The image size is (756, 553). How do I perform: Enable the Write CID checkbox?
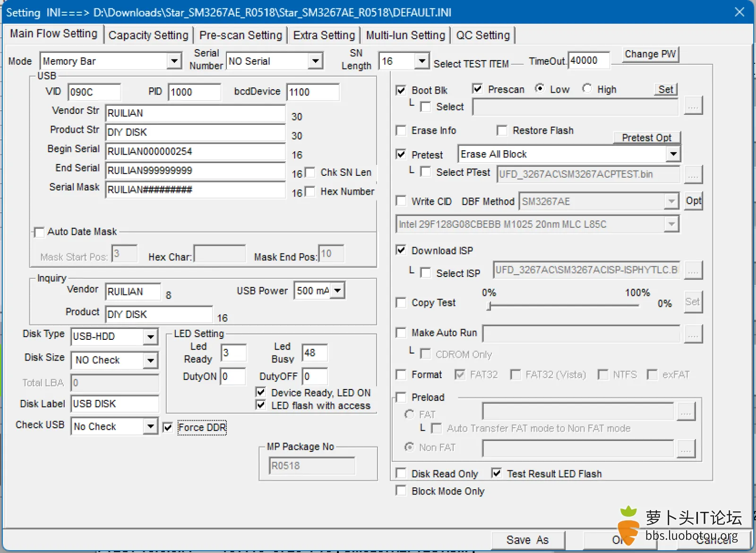[401, 201]
